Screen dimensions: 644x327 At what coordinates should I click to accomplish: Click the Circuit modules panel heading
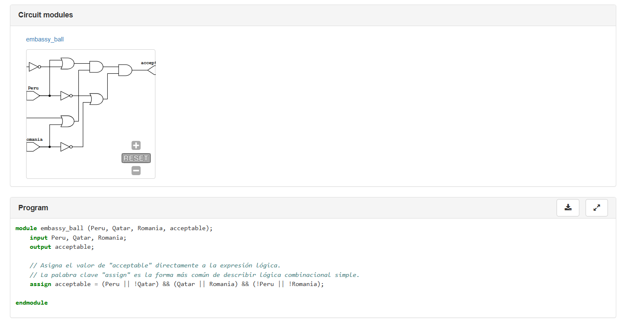click(x=46, y=15)
